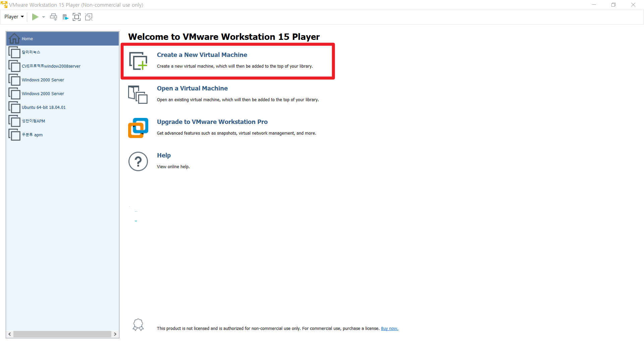Expand the power options dropdown arrow
Image resolution: width=644 pixels, height=345 pixels.
click(x=44, y=17)
